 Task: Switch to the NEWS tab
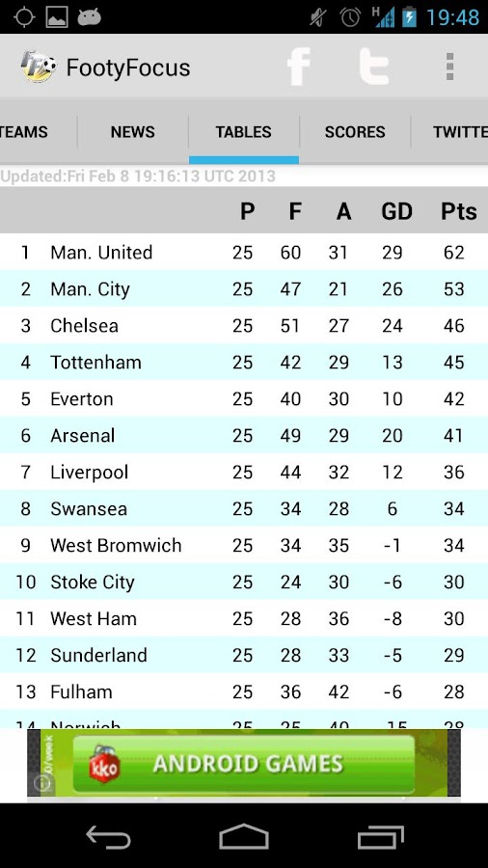(x=133, y=132)
